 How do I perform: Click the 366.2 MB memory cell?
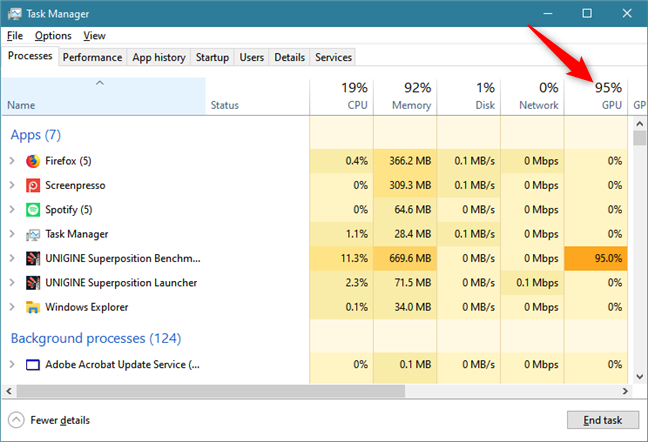click(x=405, y=161)
